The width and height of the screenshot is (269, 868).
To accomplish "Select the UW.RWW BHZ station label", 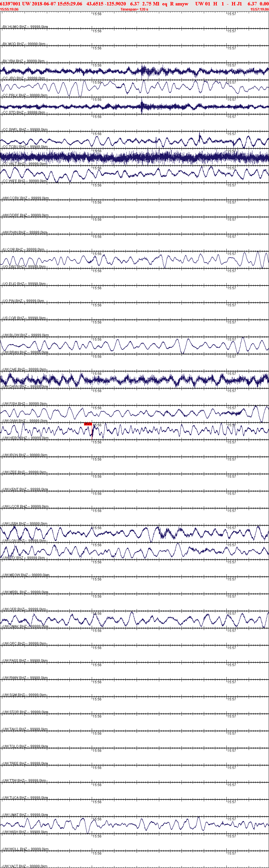I will tap(25, 678).
